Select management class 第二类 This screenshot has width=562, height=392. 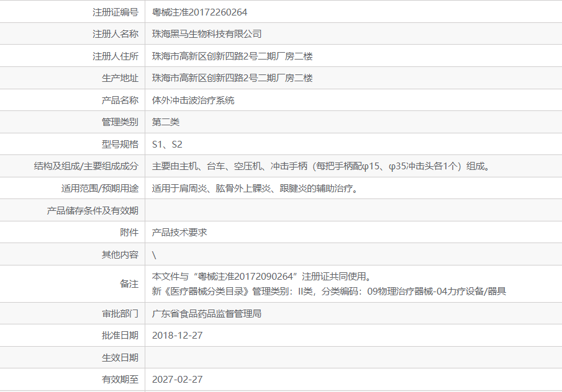tap(166, 122)
